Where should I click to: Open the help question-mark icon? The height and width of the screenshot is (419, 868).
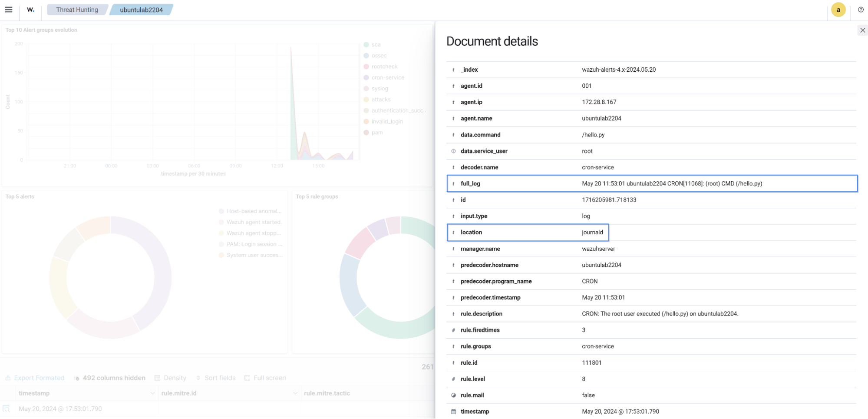click(861, 9)
